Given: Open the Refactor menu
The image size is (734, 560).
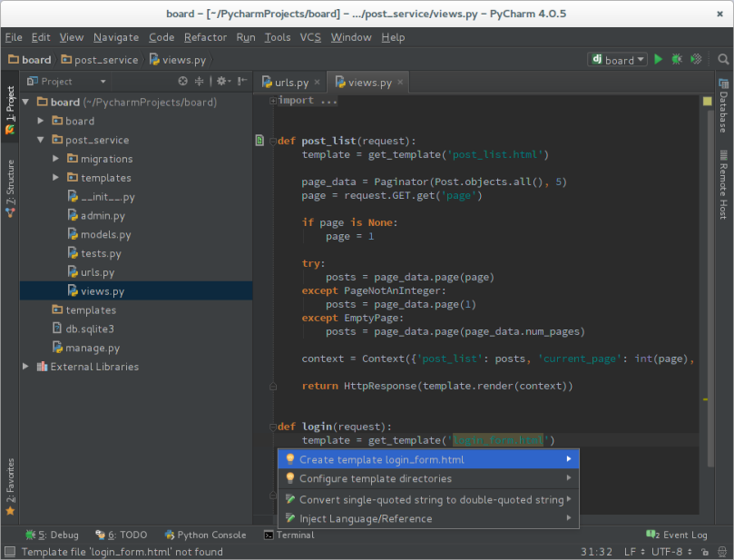Looking at the screenshot, I should tap(205, 37).
